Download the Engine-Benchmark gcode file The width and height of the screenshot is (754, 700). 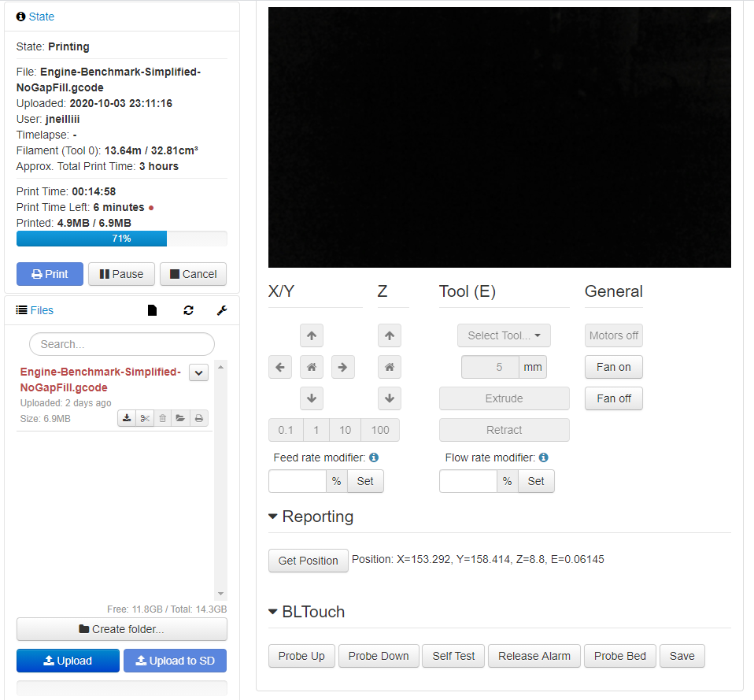127,418
